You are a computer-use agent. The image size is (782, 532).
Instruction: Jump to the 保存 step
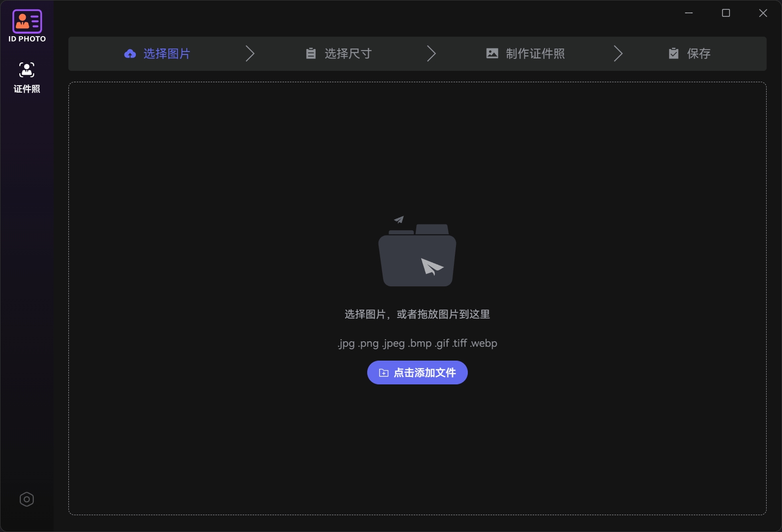[x=699, y=53]
